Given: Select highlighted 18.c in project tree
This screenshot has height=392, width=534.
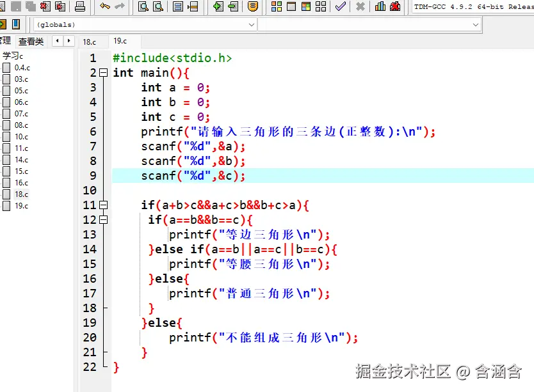Looking at the screenshot, I should [x=21, y=194].
